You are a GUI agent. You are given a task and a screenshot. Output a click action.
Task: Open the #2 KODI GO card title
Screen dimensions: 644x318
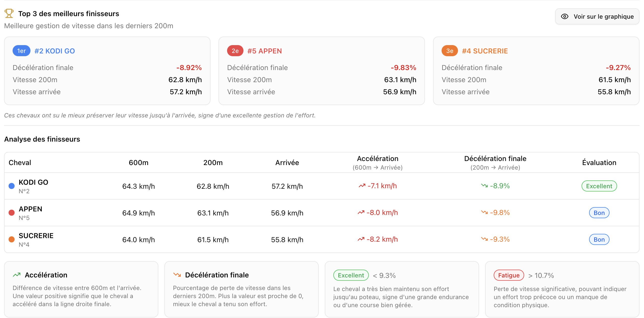[x=55, y=51]
